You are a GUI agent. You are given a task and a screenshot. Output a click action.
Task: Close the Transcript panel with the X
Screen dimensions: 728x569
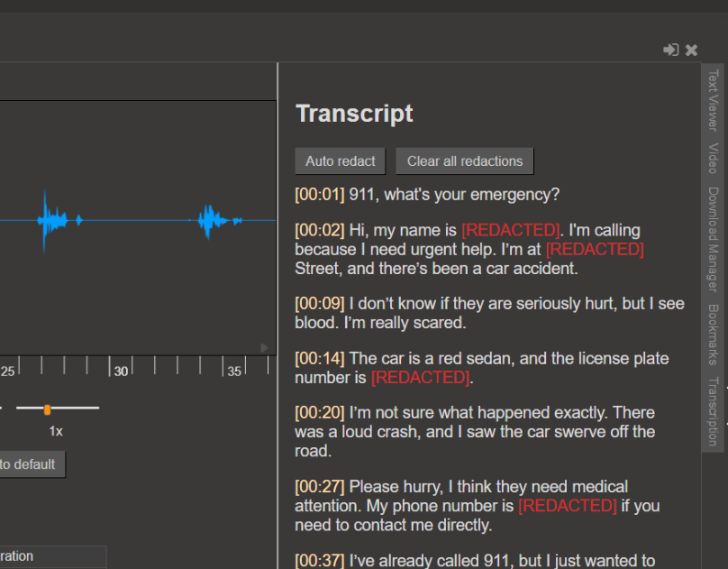(x=691, y=50)
